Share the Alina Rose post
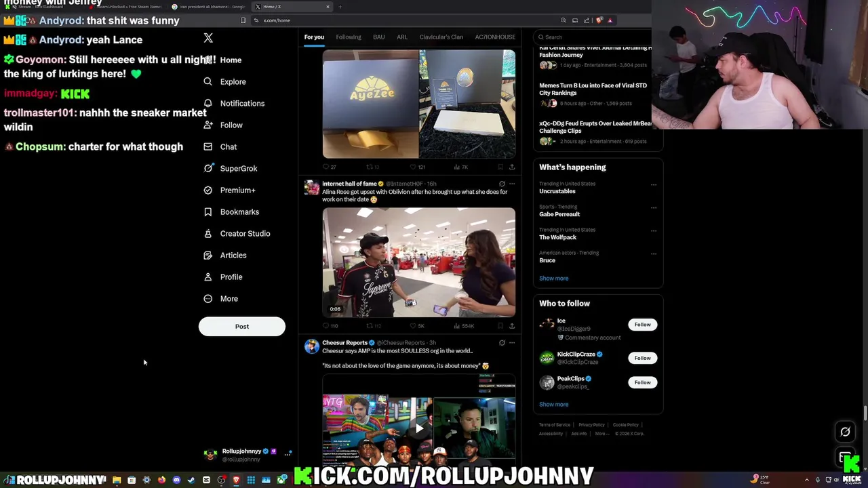The image size is (868, 488). click(512, 326)
